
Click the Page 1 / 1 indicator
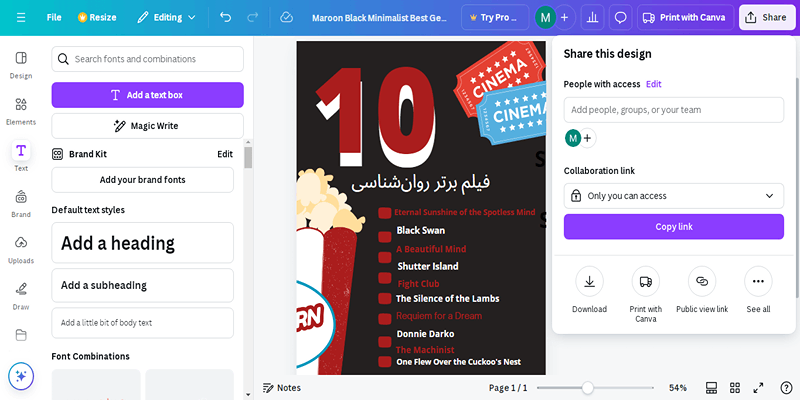[508, 388]
